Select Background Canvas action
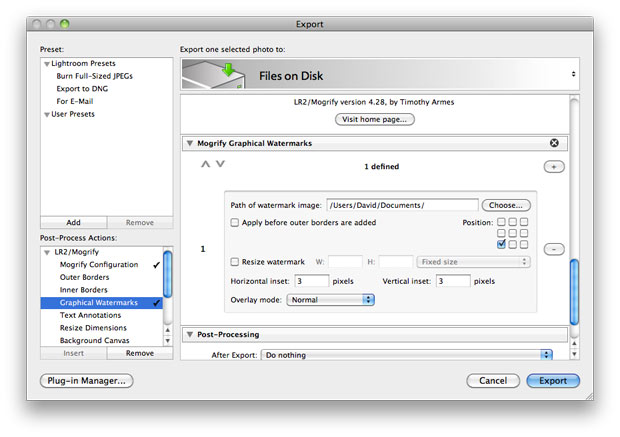Viewport: 620px width, 437px height. 94,341
